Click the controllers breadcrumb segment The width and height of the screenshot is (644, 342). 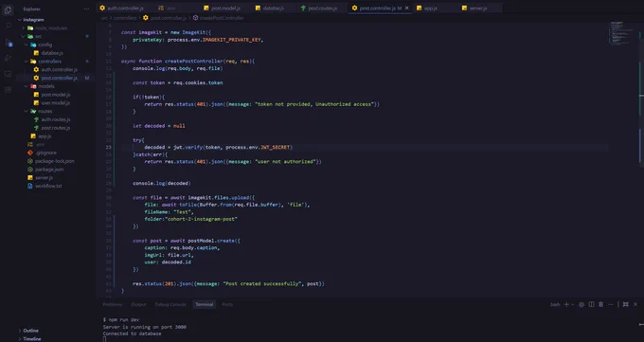tap(125, 18)
